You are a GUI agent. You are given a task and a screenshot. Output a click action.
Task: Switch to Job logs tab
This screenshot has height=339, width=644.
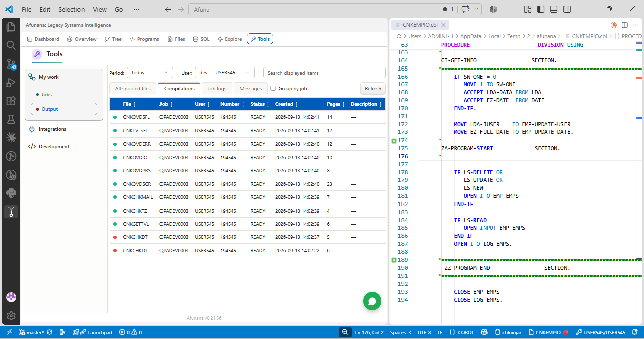click(x=217, y=88)
